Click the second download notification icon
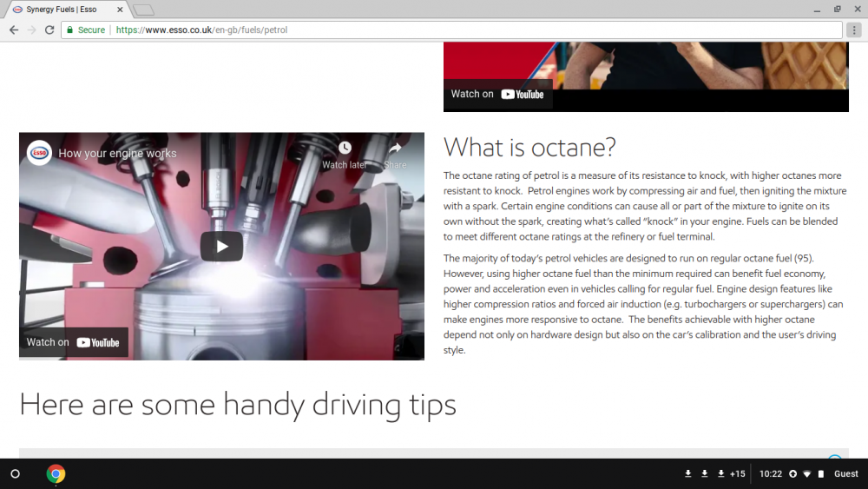The height and width of the screenshot is (489, 868). pyautogui.click(x=705, y=474)
